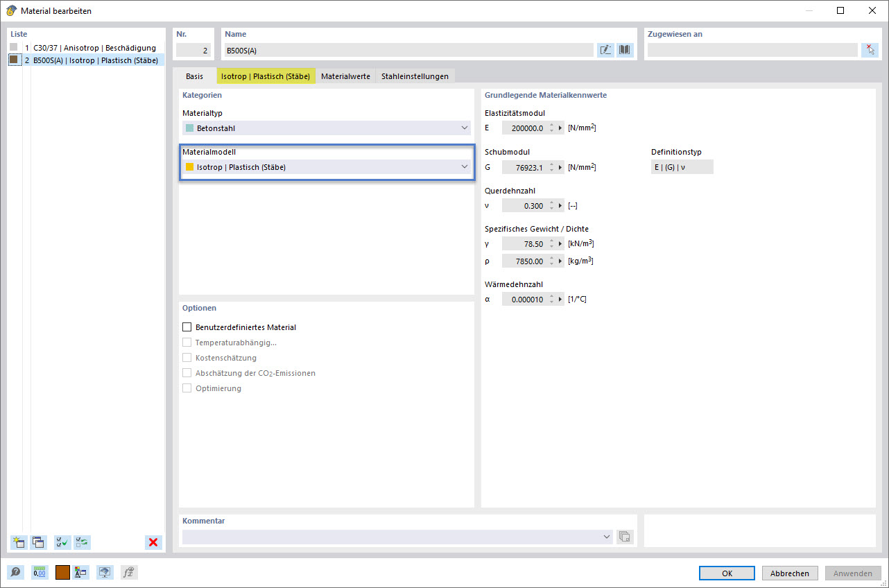
Task: Toggle the Temperaturabhängig checkbox
Action: tap(187, 343)
